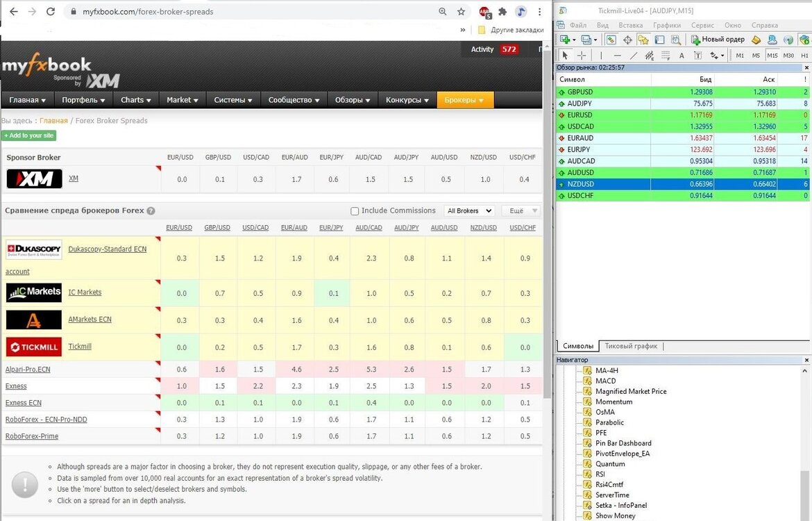Toggle the Terminal panel icon in MetaTrader
Screen dimensions: 812x521
tap(660, 40)
